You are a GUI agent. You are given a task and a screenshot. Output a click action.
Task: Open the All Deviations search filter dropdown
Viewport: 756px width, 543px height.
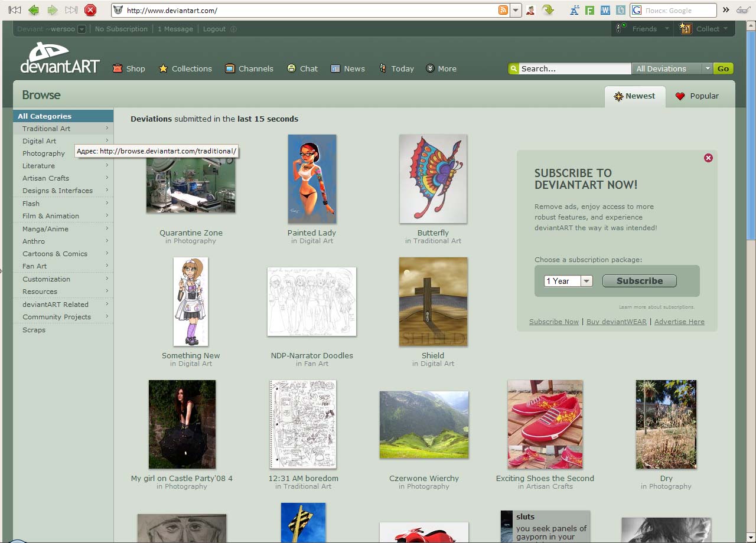pyautogui.click(x=707, y=68)
